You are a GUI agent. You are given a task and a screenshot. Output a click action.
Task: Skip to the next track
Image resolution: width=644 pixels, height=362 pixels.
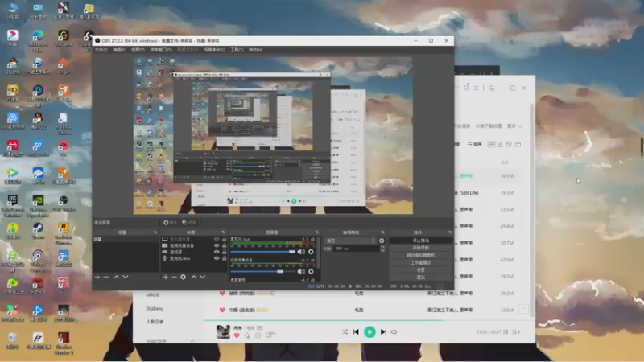click(383, 331)
